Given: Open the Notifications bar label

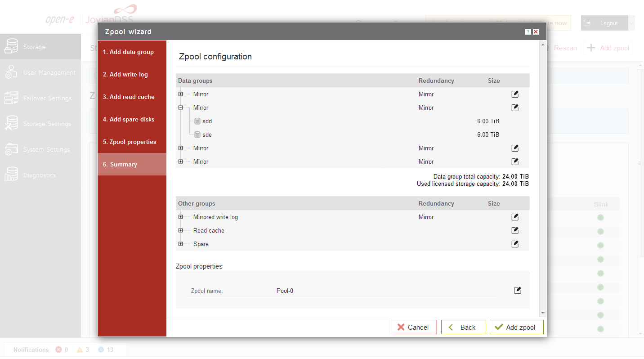Looking at the screenshot, I should click(x=31, y=350).
